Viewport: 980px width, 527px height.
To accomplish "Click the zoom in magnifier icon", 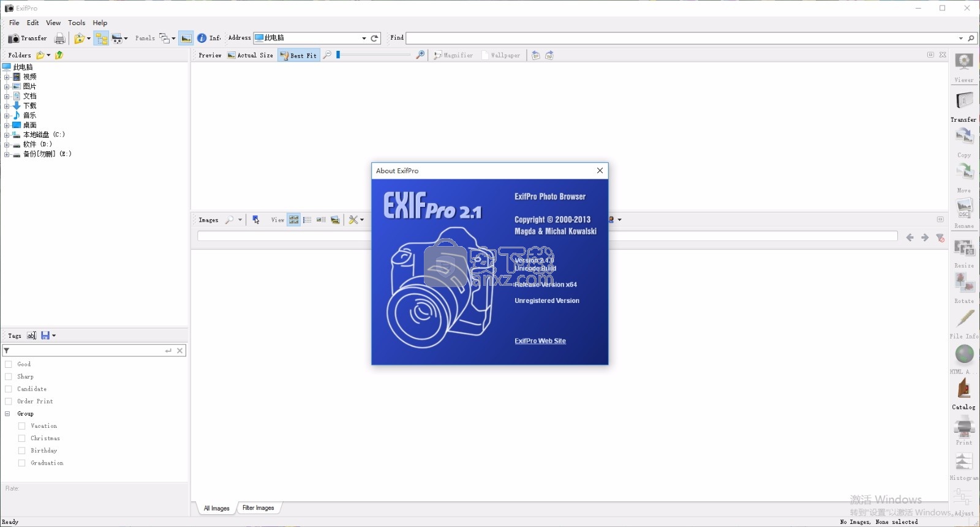I will tap(420, 55).
